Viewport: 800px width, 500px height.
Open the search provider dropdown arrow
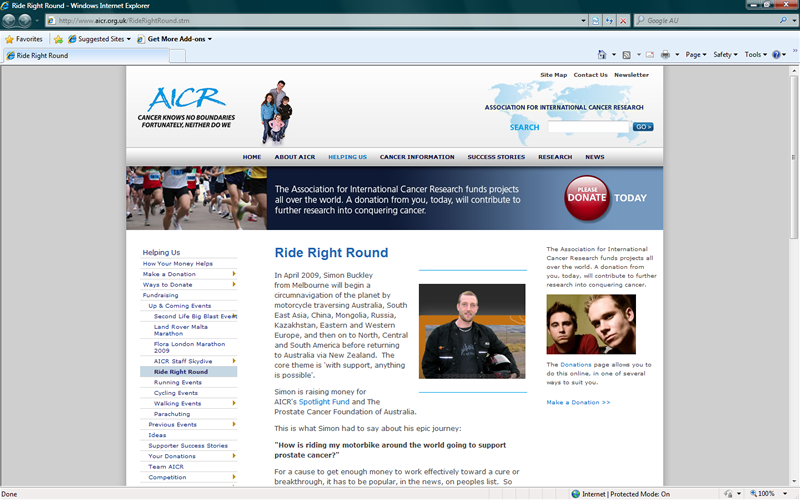pyautogui.click(x=794, y=20)
